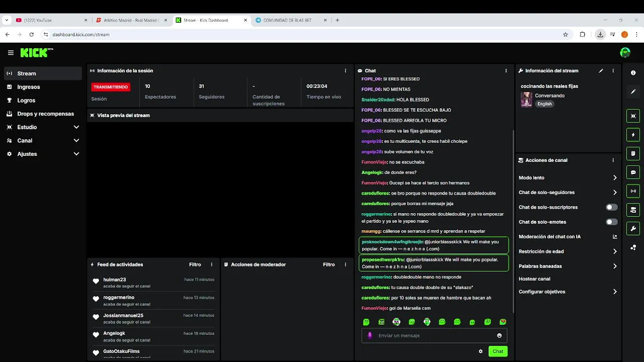Open the options menu of Acciones de canal panel
The height and width of the screenshot is (362, 644).
point(613,160)
